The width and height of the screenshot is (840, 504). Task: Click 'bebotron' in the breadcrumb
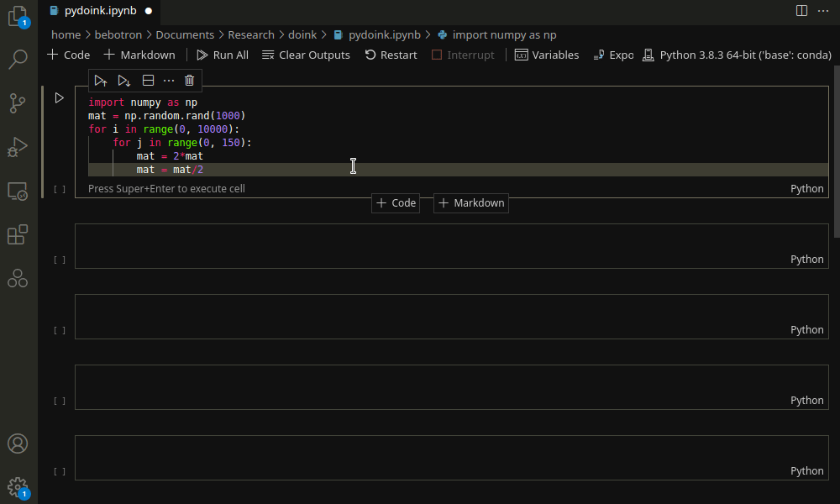point(118,34)
